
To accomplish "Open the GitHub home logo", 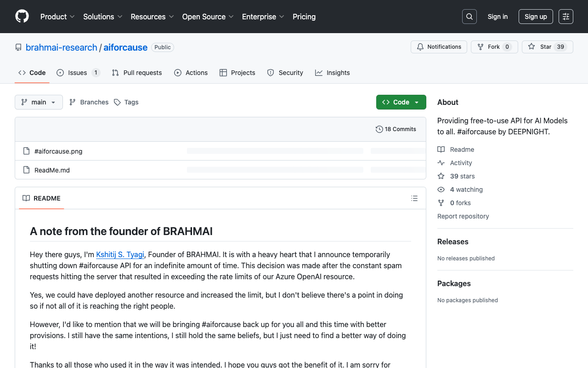I will click(x=22, y=17).
